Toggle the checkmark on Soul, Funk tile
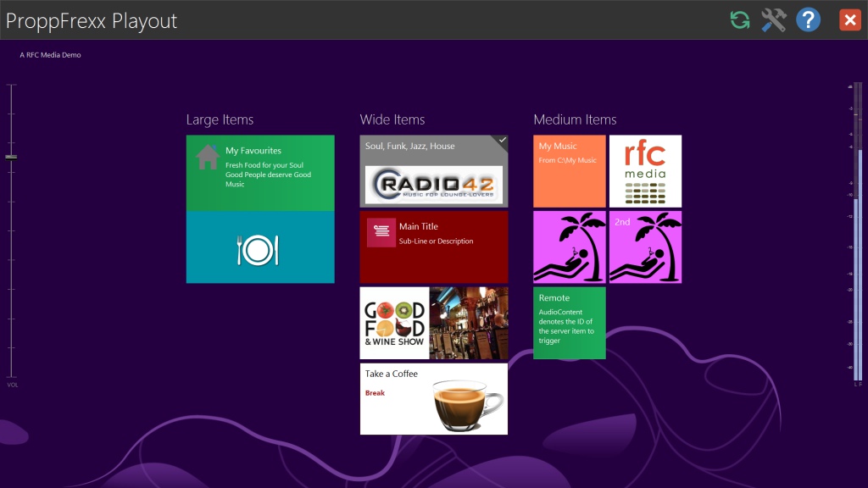This screenshot has width=868, height=488. click(503, 140)
